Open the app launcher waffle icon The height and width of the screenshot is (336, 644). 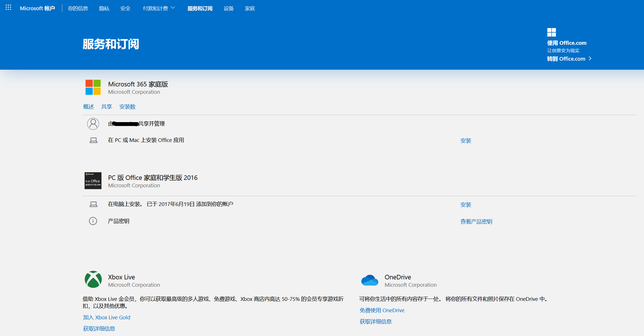[8, 8]
